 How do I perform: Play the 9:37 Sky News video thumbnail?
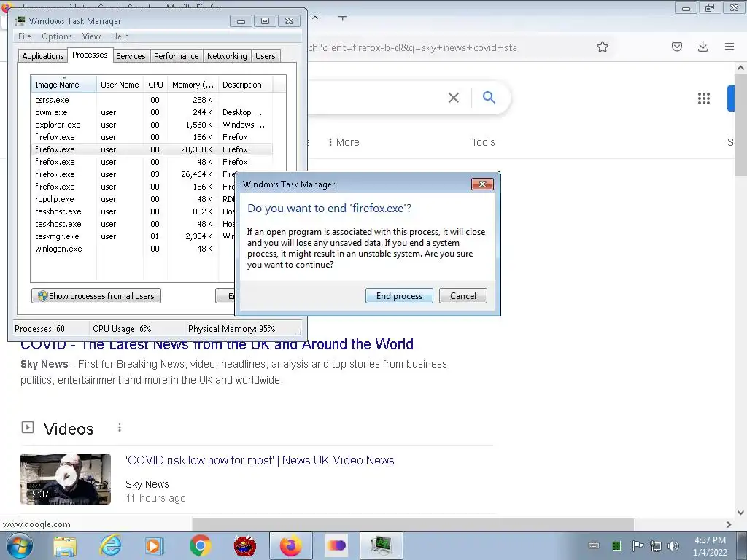pyautogui.click(x=65, y=478)
